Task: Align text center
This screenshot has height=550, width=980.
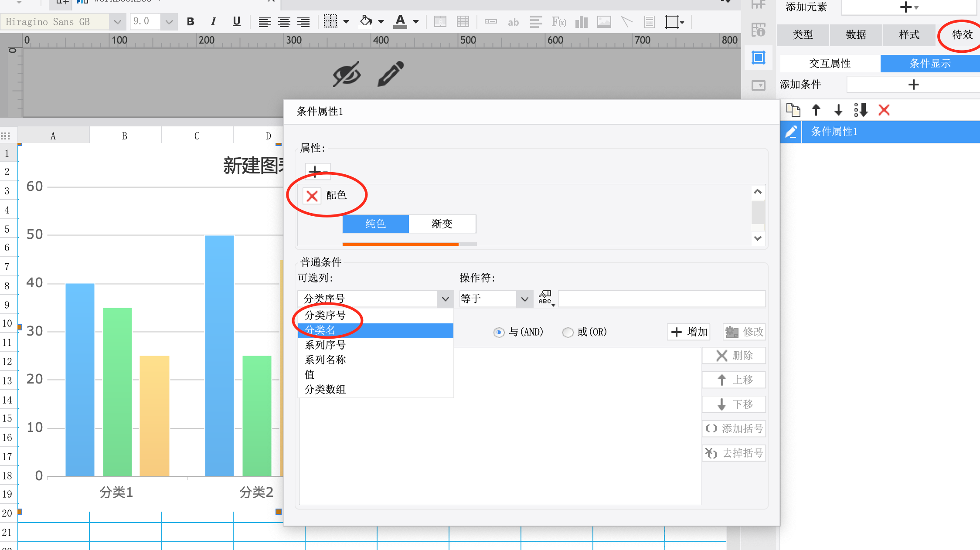Action: pyautogui.click(x=284, y=22)
